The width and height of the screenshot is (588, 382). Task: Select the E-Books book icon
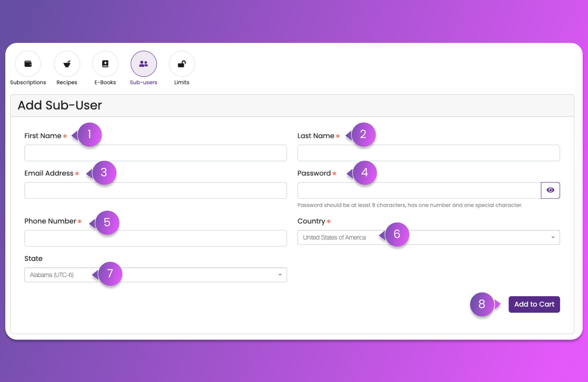click(105, 64)
